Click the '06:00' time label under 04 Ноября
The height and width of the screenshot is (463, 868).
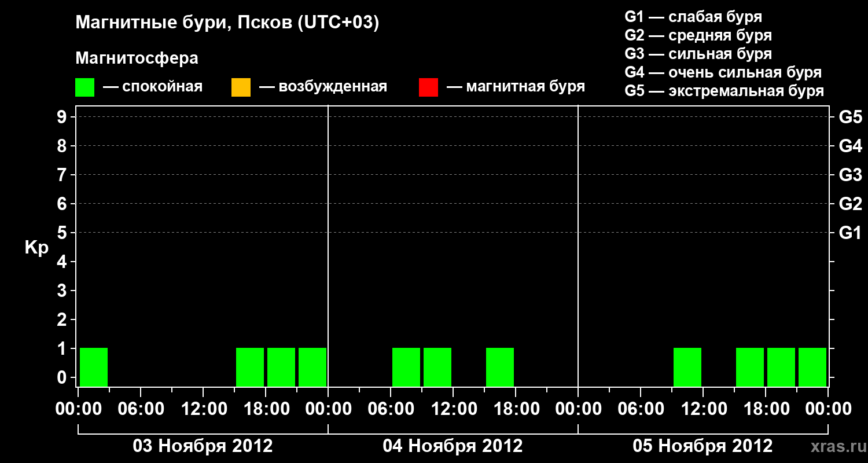pos(391,409)
